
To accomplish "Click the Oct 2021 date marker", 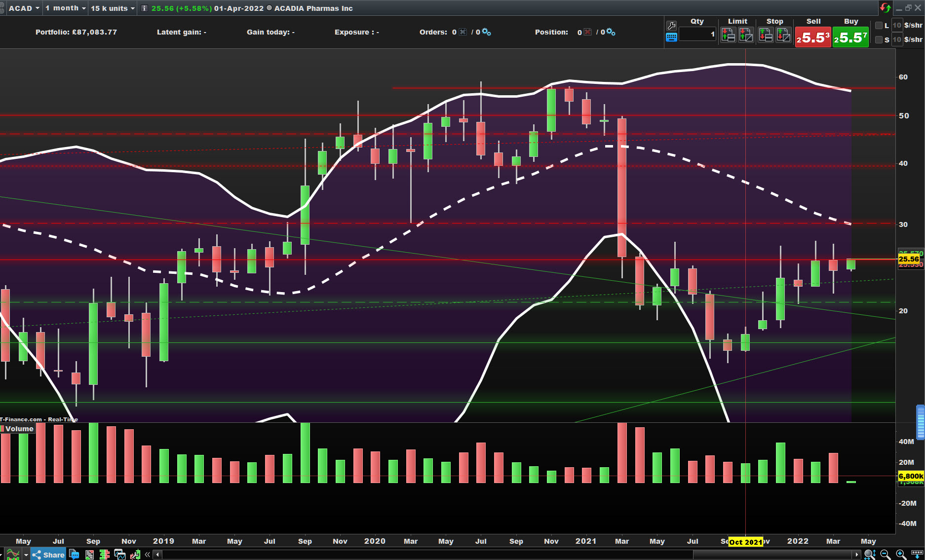I will (745, 542).
